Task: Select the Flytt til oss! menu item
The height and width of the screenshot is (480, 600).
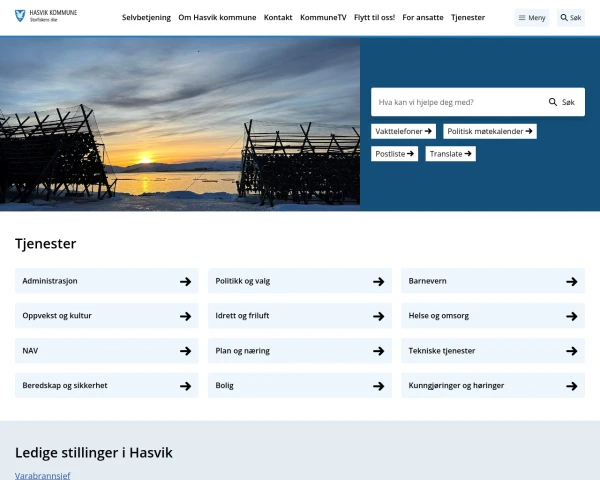Action: pyautogui.click(x=374, y=18)
